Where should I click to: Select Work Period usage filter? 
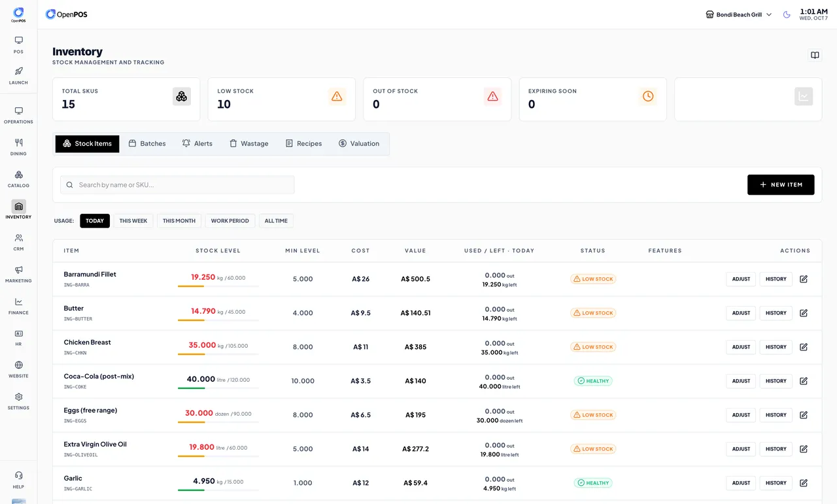point(230,221)
